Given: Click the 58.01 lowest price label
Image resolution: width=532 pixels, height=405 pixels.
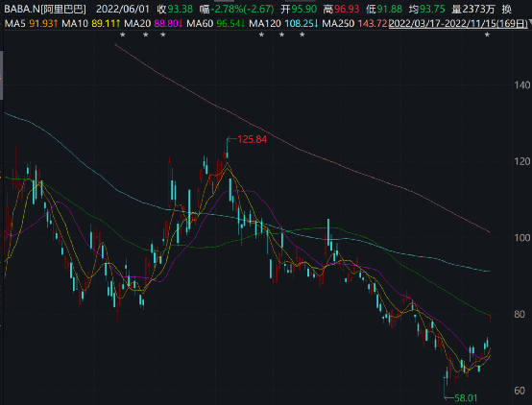Looking at the screenshot, I should (466, 398).
